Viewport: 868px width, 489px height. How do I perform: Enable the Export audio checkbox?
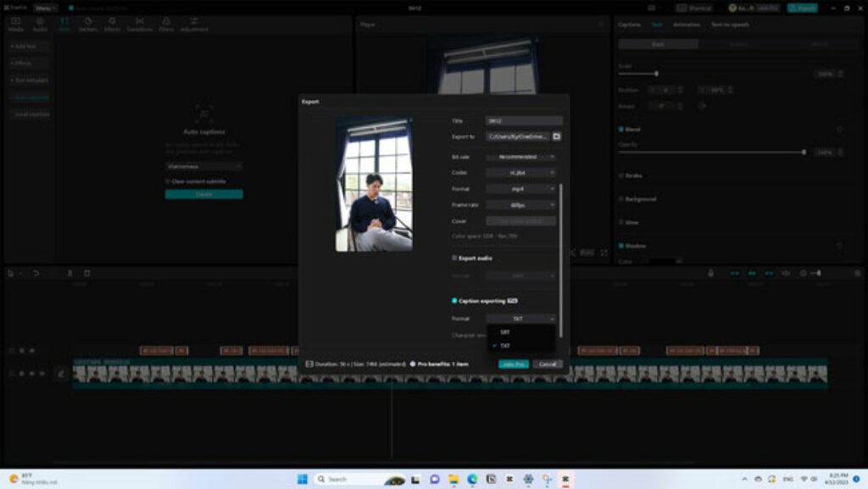pyautogui.click(x=454, y=258)
